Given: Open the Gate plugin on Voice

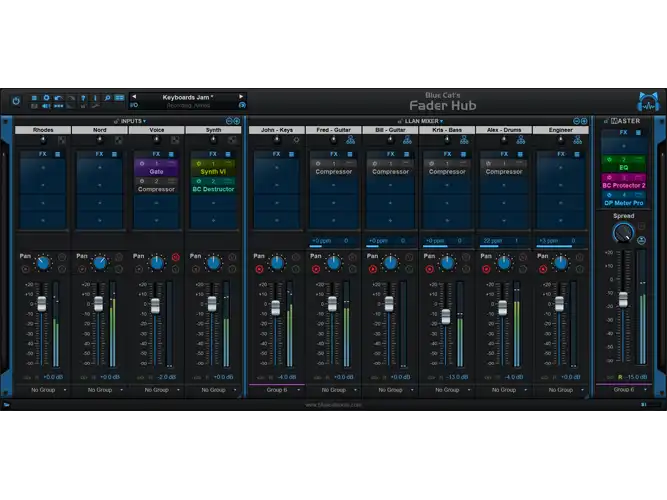Looking at the screenshot, I should (x=156, y=168).
